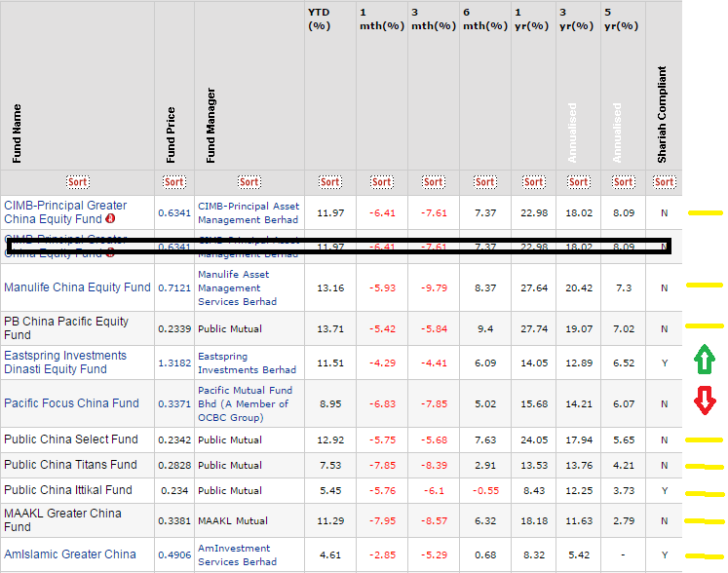Click the 7.63 six-month value for Public China Select
The height and width of the screenshot is (573, 728).
(485, 439)
